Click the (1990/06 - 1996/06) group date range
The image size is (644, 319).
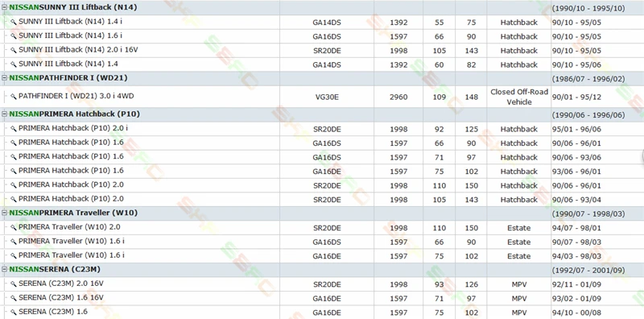(x=588, y=115)
